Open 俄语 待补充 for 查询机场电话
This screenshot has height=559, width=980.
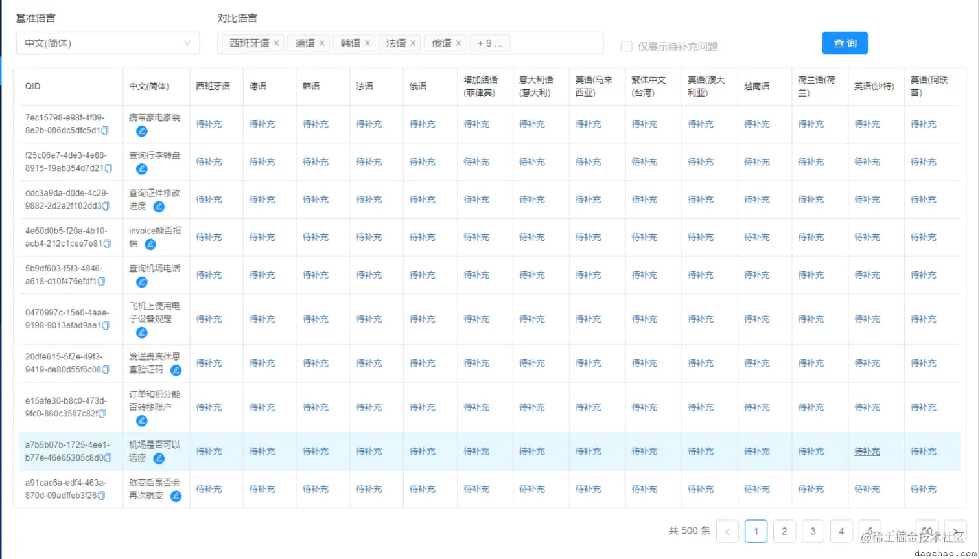point(422,274)
